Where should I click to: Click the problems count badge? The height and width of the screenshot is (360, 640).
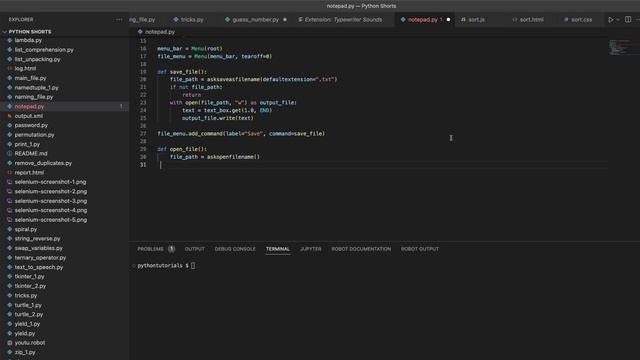pyautogui.click(x=171, y=249)
